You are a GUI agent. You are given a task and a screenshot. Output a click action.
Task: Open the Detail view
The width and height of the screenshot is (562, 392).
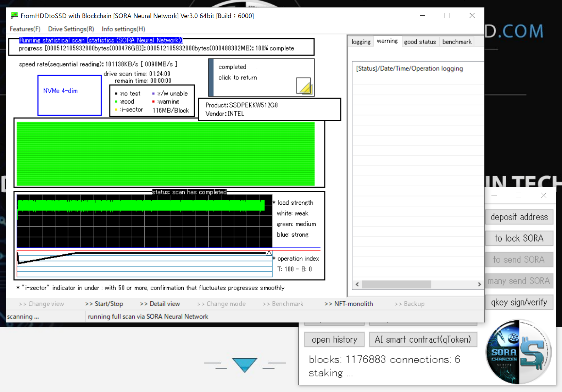160,304
